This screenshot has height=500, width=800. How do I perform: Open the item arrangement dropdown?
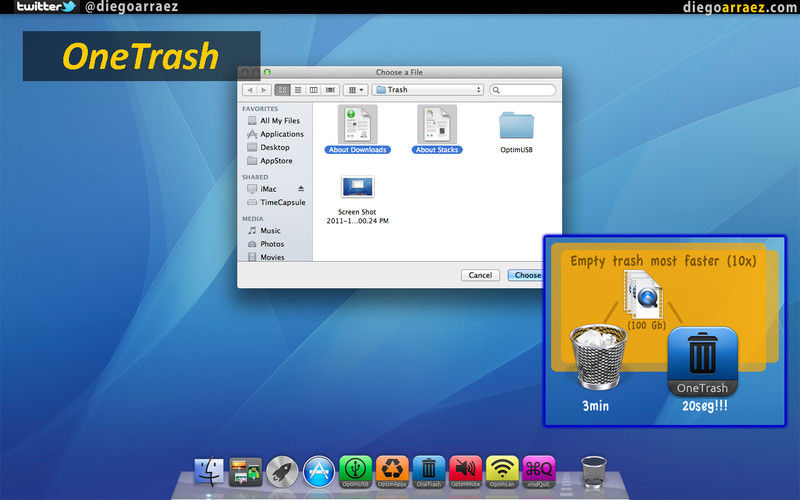(356, 90)
